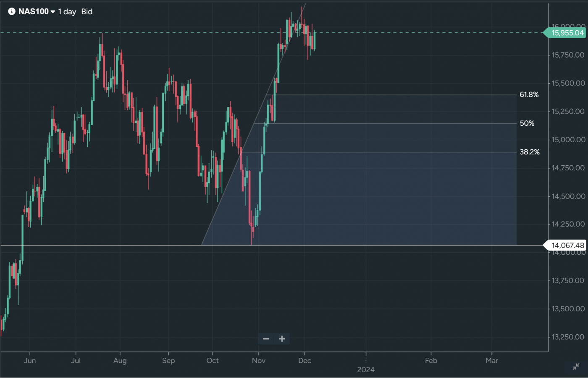588x378 pixels.
Task: Click the 61.8% Fibonacci level label
Action: pos(529,95)
